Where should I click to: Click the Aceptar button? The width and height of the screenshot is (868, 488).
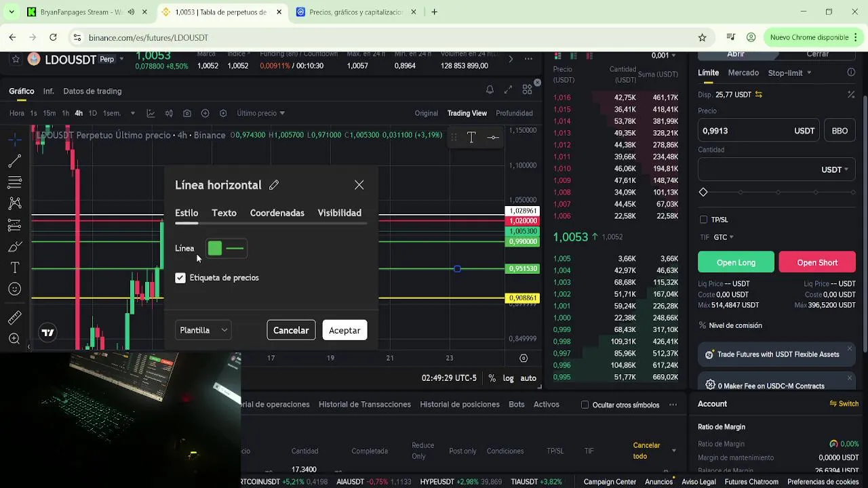(344, 330)
